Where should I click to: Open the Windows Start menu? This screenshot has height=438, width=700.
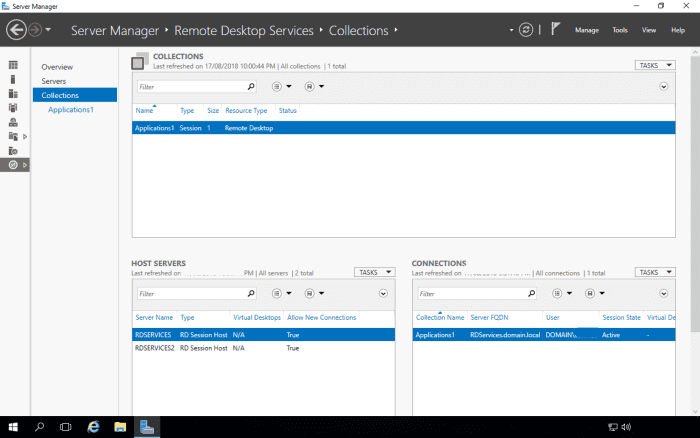tap(13, 427)
